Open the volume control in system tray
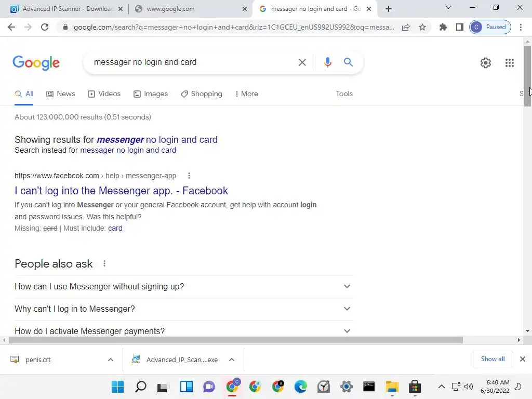 point(469,387)
